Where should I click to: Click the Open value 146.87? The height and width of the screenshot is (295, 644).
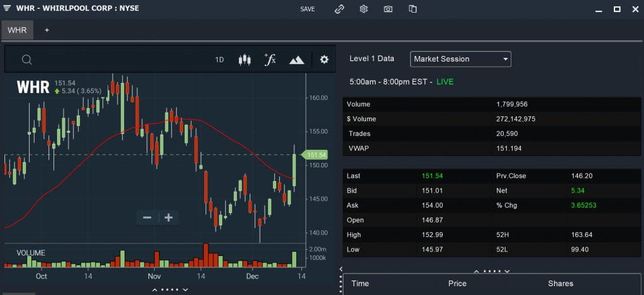pos(432,220)
